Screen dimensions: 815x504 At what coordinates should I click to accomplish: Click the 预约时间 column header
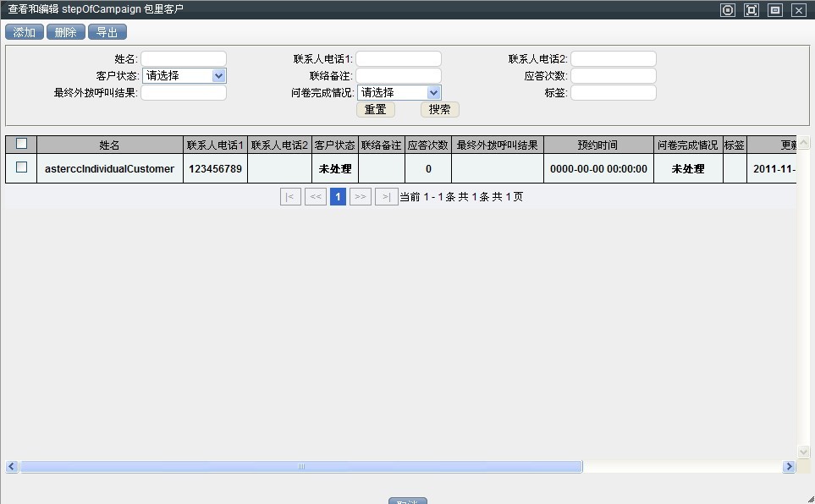point(597,145)
